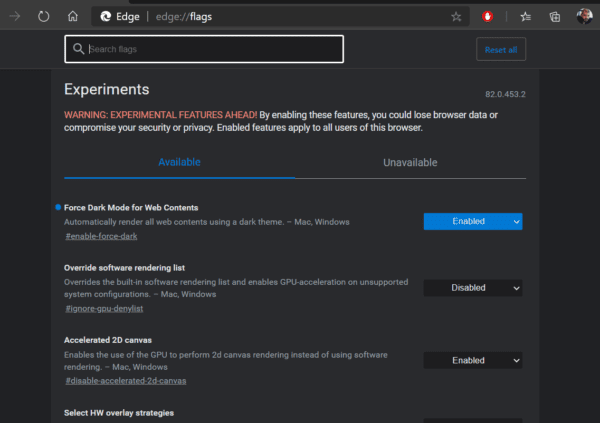Open the user profile avatar
This screenshot has height=423, width=600.
584,16
